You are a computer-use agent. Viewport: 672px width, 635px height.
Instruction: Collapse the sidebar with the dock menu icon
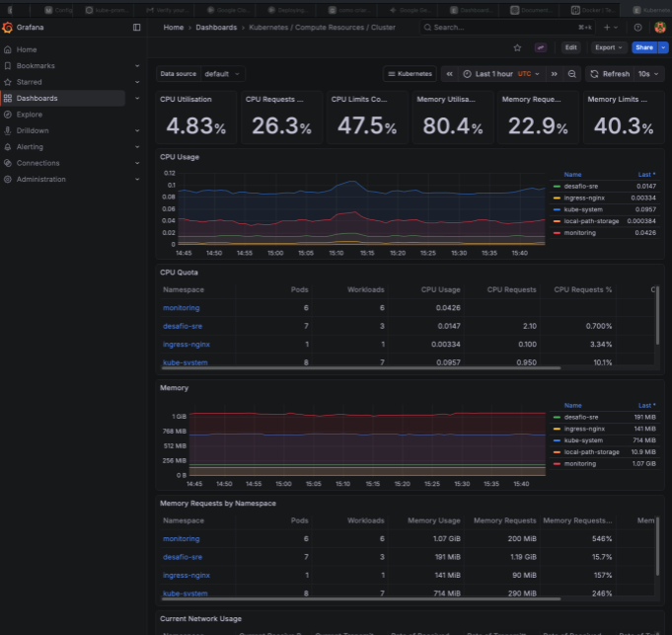136,28
